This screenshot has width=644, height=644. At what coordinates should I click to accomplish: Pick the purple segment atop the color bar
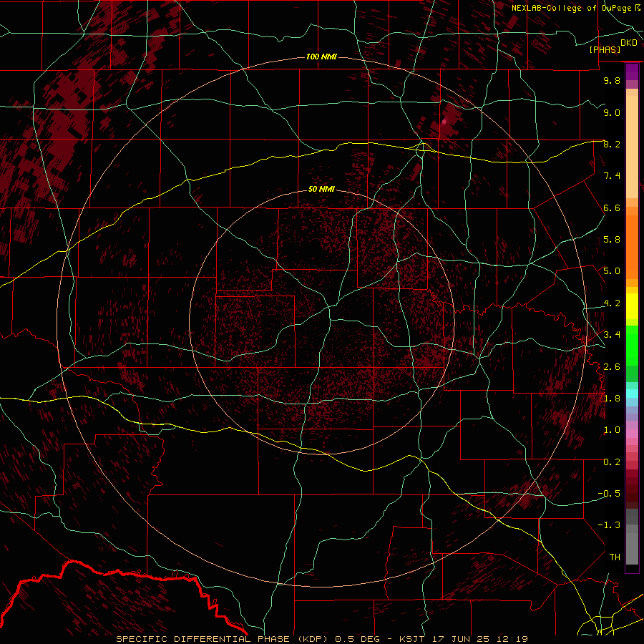pos(632,72)
